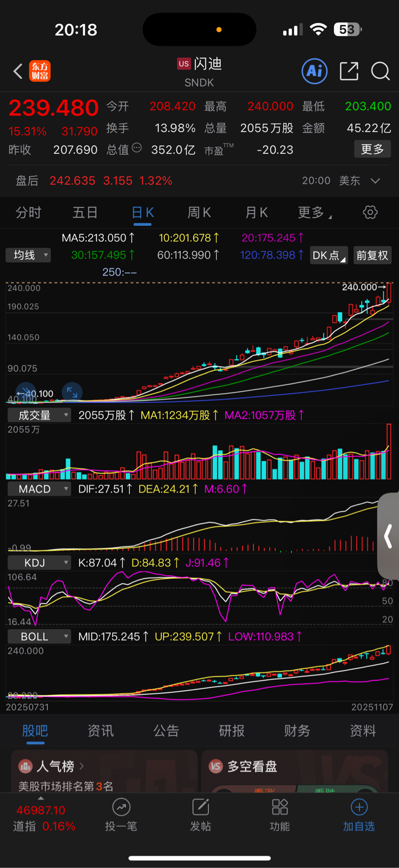This screenshot has height=868, width=399.
Task: Open the 更多 chart period dropdown
Action: (315, 212)
